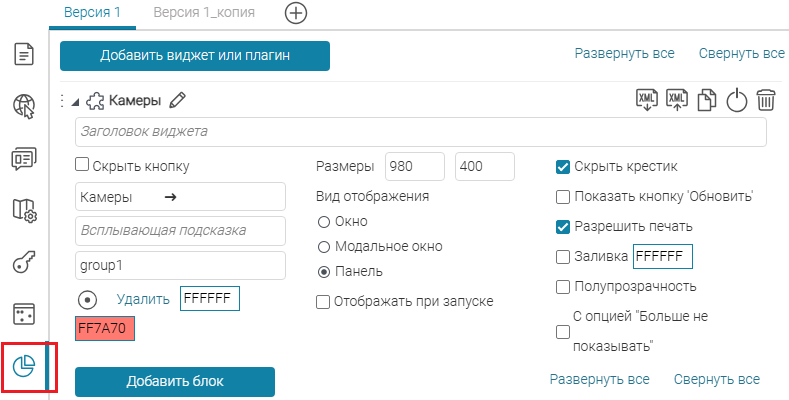Add a new version tab with plus
789x400 pixels.
[297, 13]
